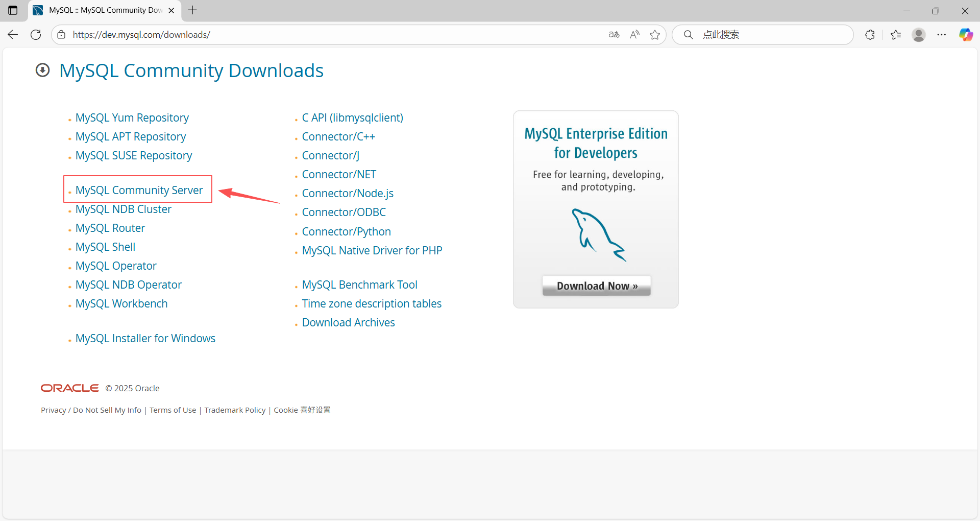Open MySQL Workbench downloads
The image size is (980, 521).
point(121,304)
